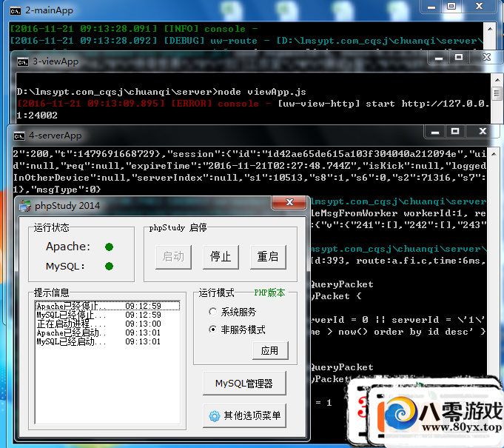Click scroll-up arrow in 3-viewApp console
The width and height of the screenshot is (504, 448).
[497, 80]
